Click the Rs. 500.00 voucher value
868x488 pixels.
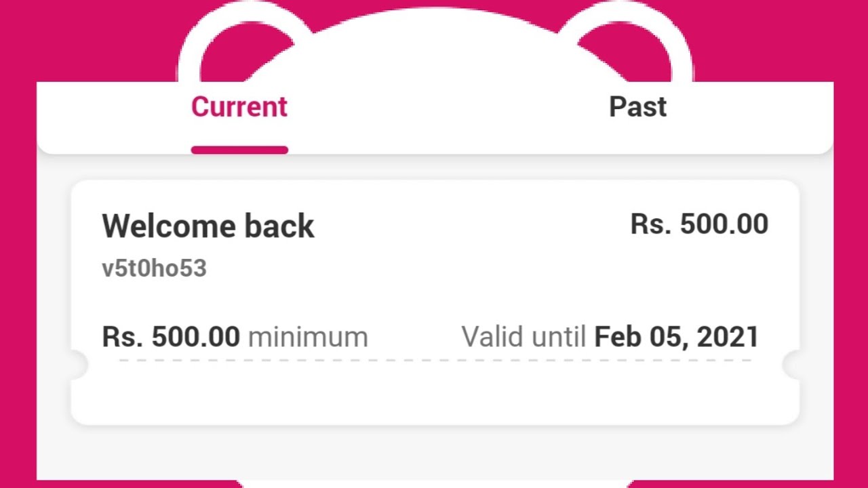point(699,224)
